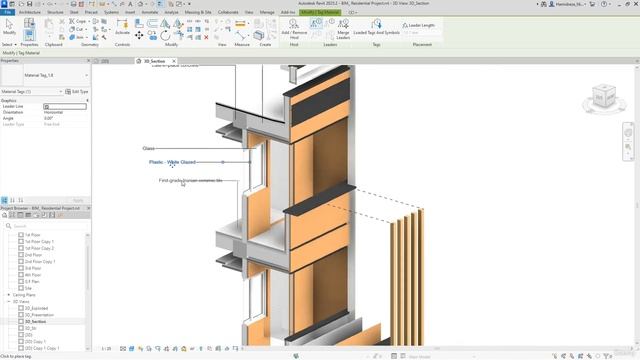
Task: Select the Mirror - Pick Axis tool
Action: pyautogui.click(x=165, y=23)
